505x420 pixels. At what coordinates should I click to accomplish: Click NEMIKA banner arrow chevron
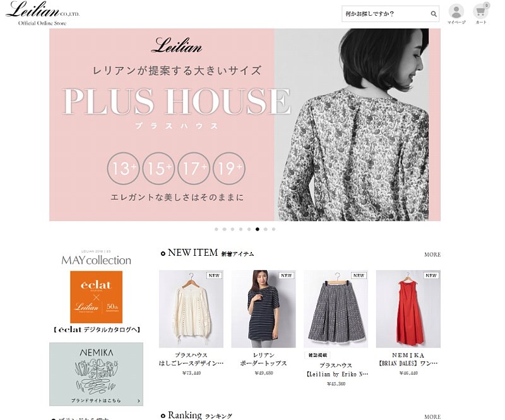coord(138,401)
